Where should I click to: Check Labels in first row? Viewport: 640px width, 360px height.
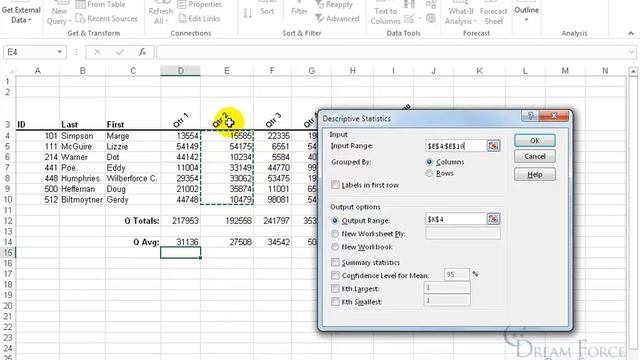[x=335, y=185]
